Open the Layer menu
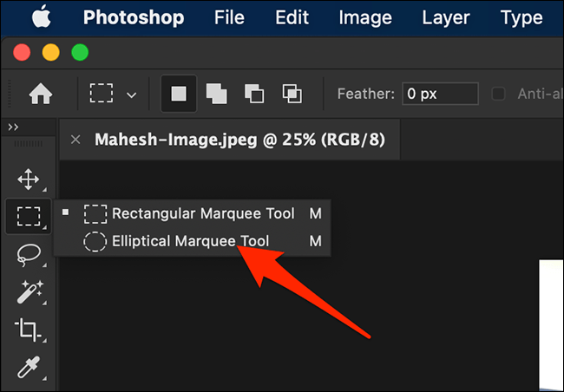564x392 pixels. pyautogui.click(x=446, y=17)
